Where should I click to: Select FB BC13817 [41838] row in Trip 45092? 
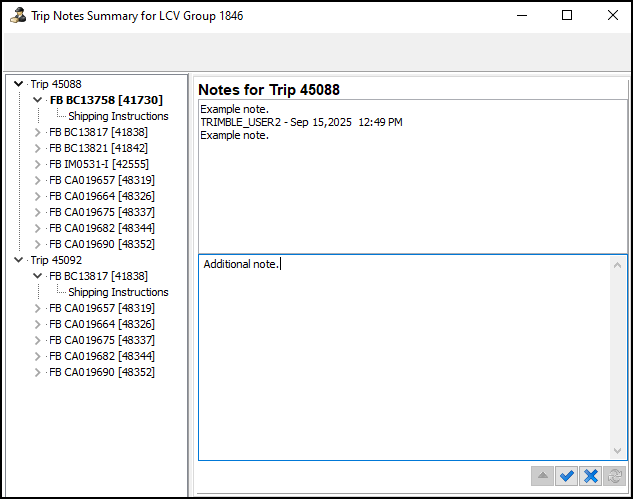[99, 276]
